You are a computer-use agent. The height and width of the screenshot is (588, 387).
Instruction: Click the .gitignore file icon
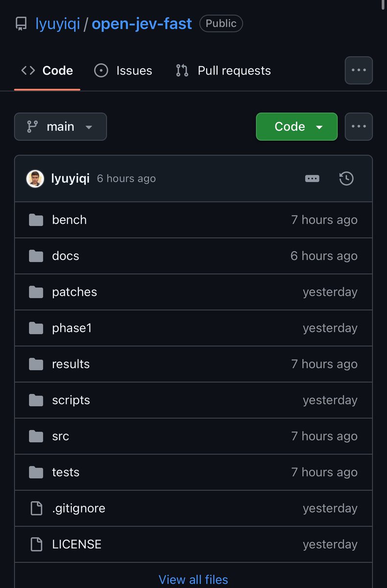(36, 508)
